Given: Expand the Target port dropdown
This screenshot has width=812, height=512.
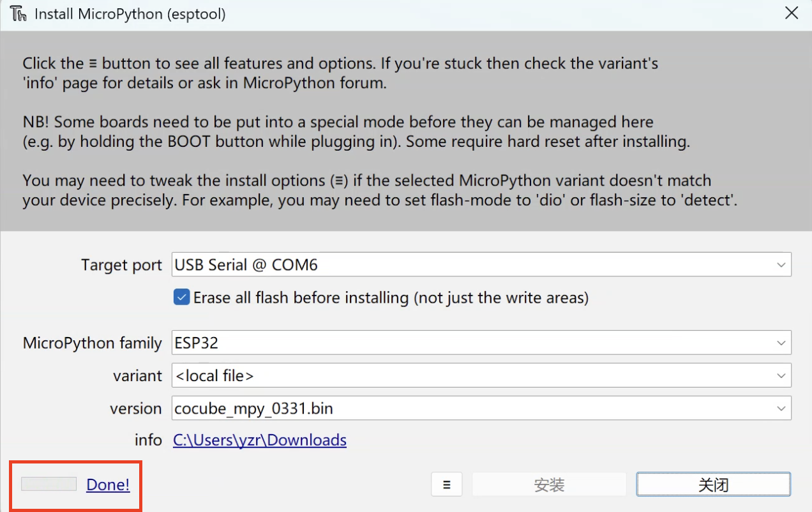Looking at the screenshot, I should (781, 265).
